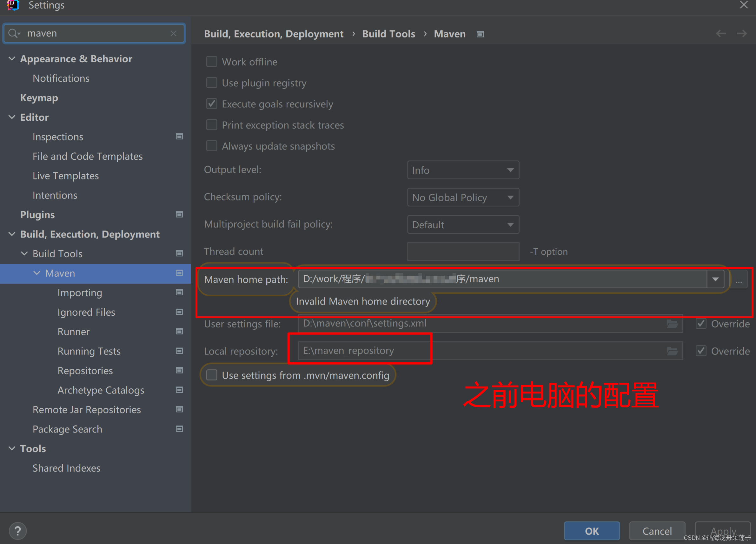This screenshot has width=756, height=544.
Task: Enable Work offline checkbox
Action: 212,62
